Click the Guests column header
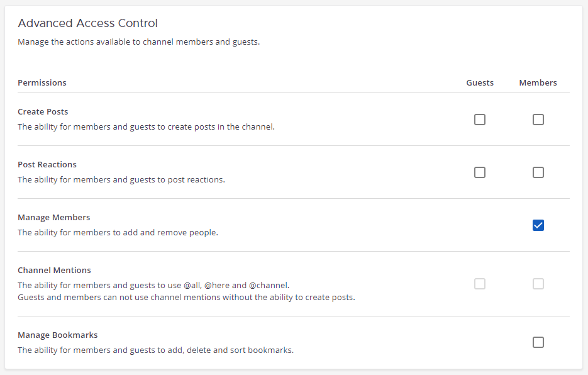Image resolution: width=588 pixels, height=375 pixels. tap(480, 82)
